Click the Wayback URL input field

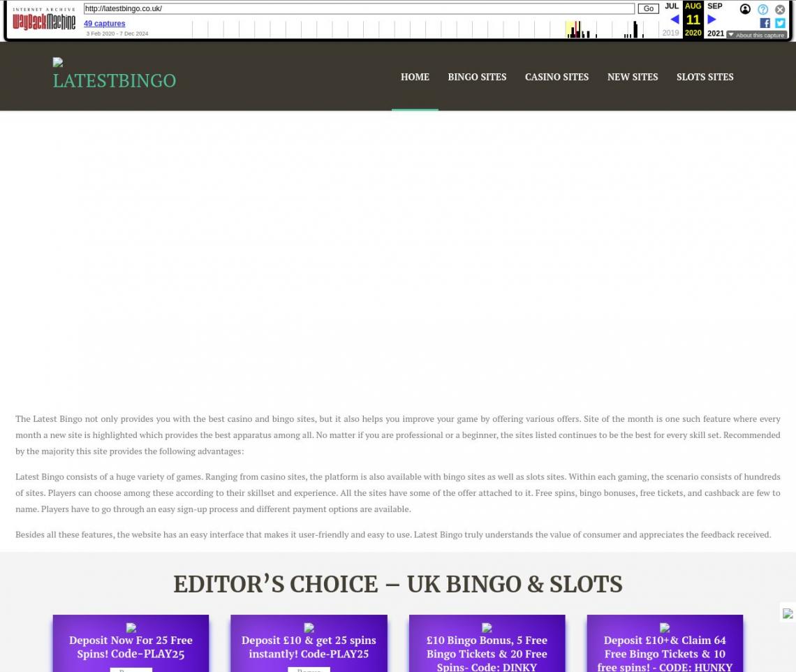coord(359,8)
